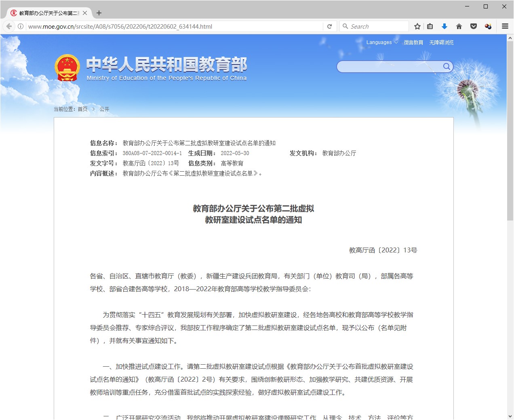The image size is (514, 420).
Task: Click the document number 教高厅函〔2022〕13号 in info table
Action: tap(151, 164)
